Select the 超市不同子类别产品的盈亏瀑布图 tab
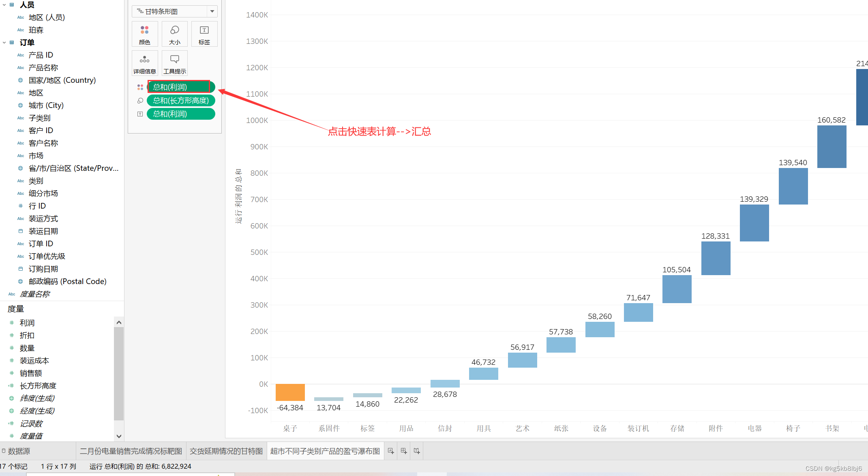Viewport: 868px width, 476px height. (x=325, y=451)
